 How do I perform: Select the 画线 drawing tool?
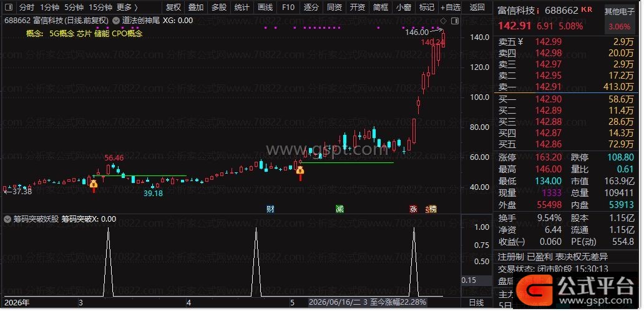pyautogui.click(x=265, y=7)
